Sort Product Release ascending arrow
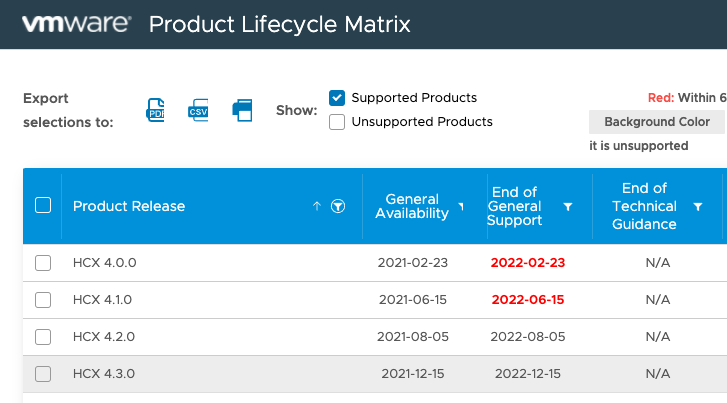Image resolution: width=727 pixels, height=403 pixels. pyautogui.click(x=317, y=206)
